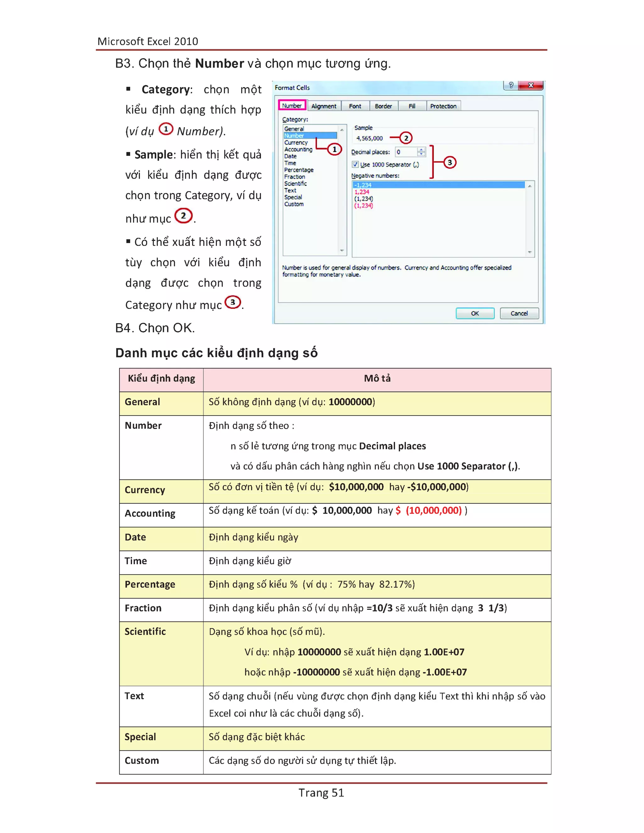Switch to the Alignment tab
Viewport: 644px width, 833px height.
(324, 106)
